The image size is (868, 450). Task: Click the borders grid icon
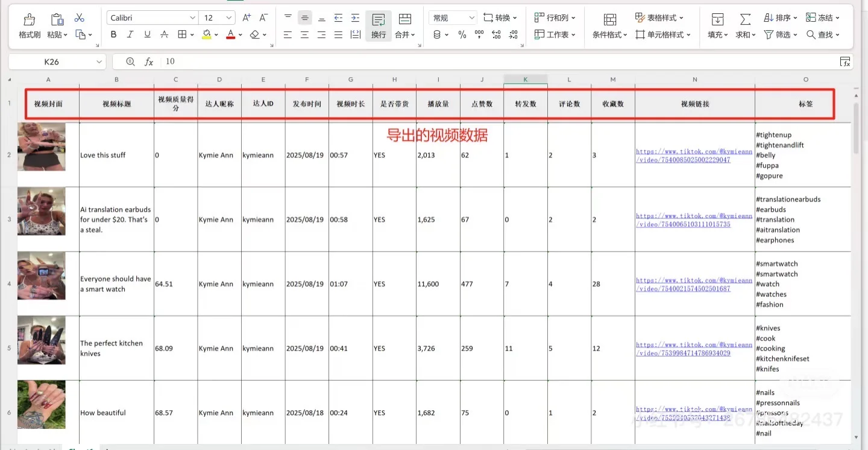pyautogui.click(x=183, y=35)
